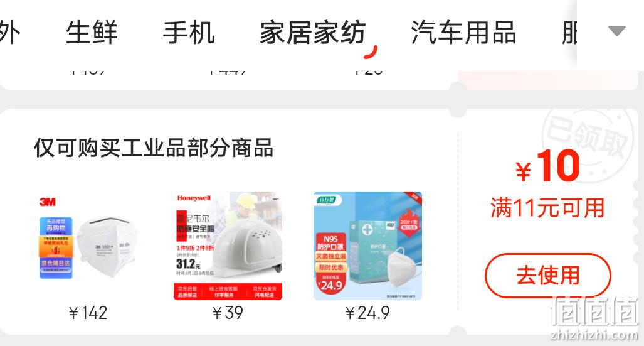Switch to the 生鲜 tab
The image size is (644, 346).
92,33
